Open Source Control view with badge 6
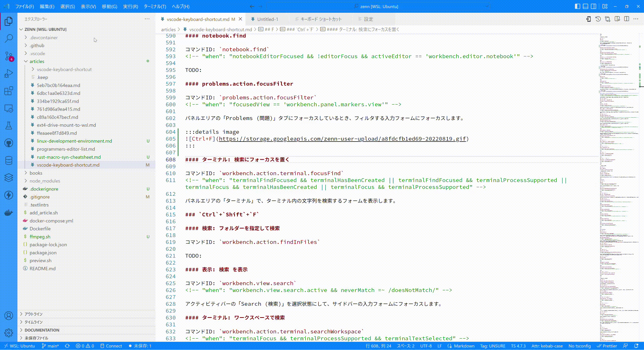The width and height of the screenshot is (644, 350). (x=9, y=56)
